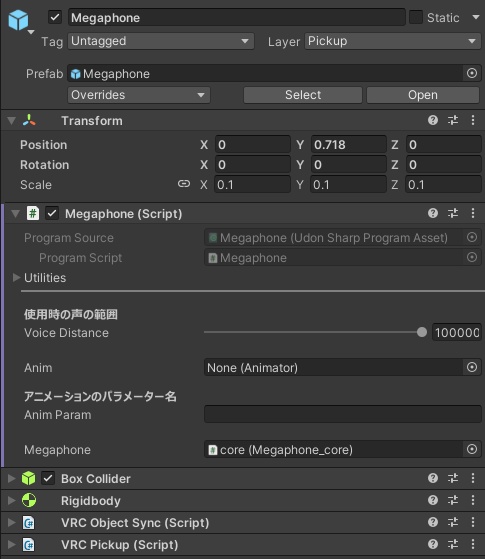Edit the Megaphone object name field
This screenshot has height=559, width=485.
tap(236, 17)
